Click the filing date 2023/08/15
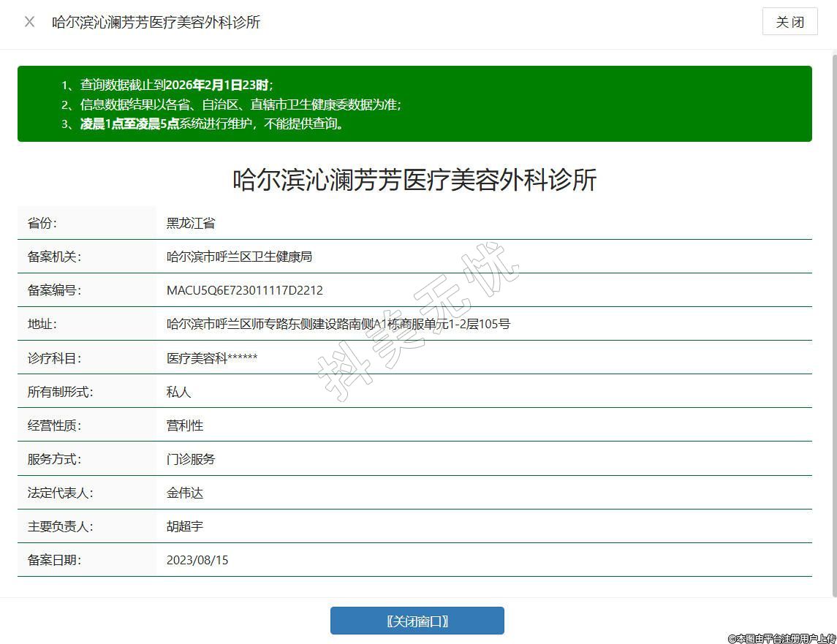Image resolution: width=837 pixels, height=644 pixels. (x=197, y=560)
